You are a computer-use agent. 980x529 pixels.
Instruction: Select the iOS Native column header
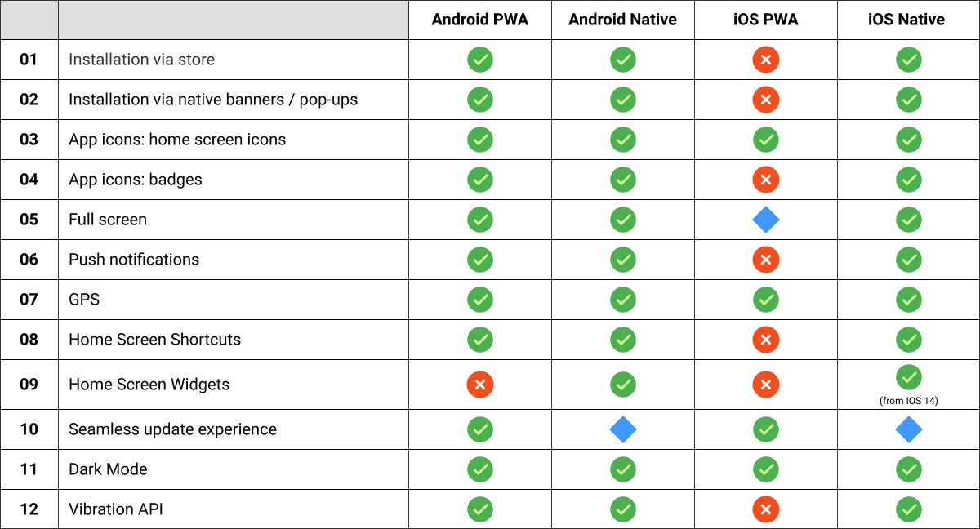coord(906,20)
